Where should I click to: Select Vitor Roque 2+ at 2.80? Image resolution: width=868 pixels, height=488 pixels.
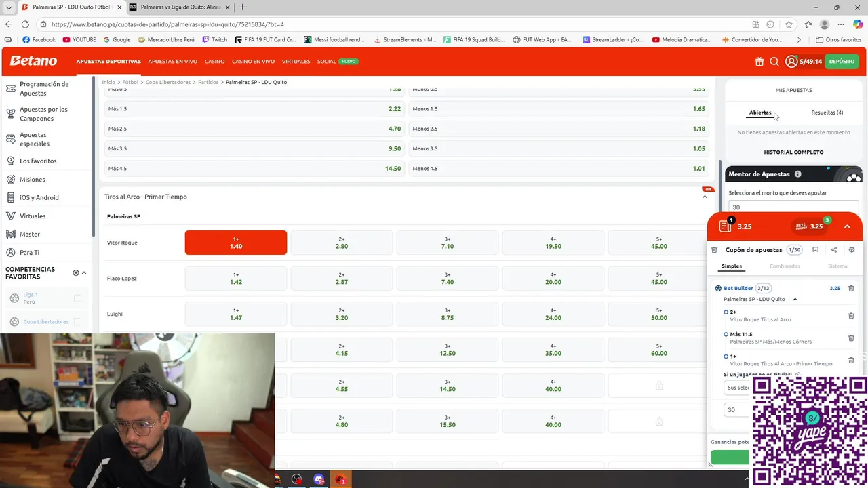[x=342, y=243]
